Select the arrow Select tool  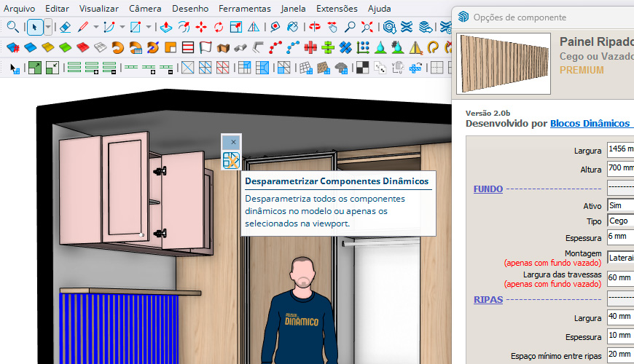coord(35,28)
